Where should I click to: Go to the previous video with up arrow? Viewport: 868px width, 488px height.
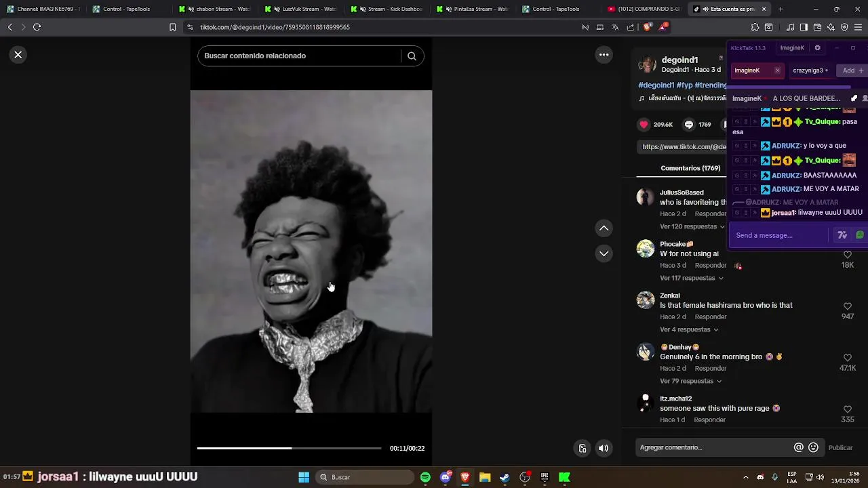click(604, 228)
